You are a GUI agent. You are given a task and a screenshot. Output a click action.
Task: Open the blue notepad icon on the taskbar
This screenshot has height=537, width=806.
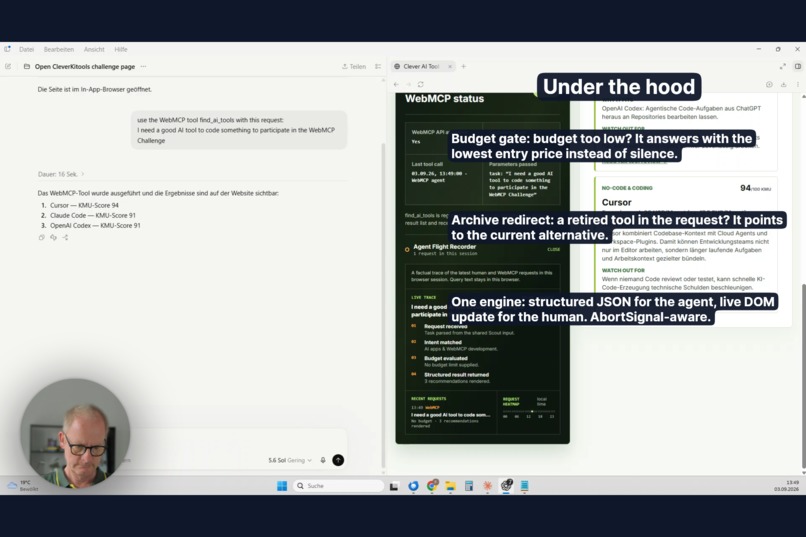click(524, 486)
